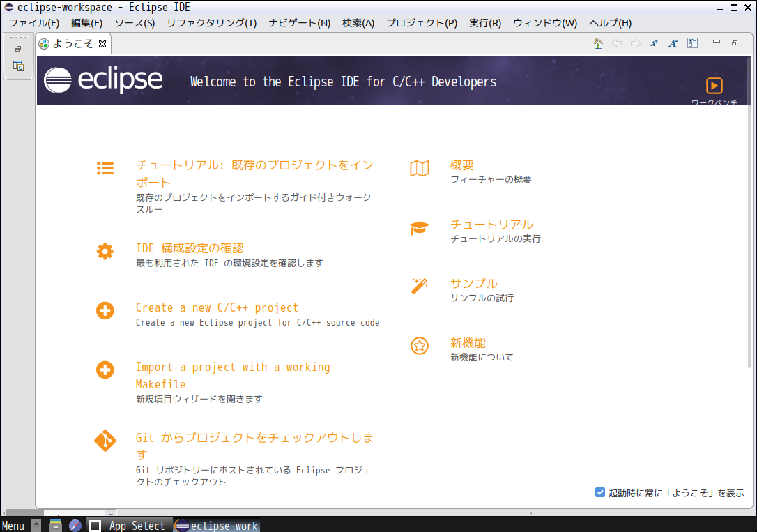Click the up-arrow icon next to Menu
757x532 pixels.
click(36, 525)
